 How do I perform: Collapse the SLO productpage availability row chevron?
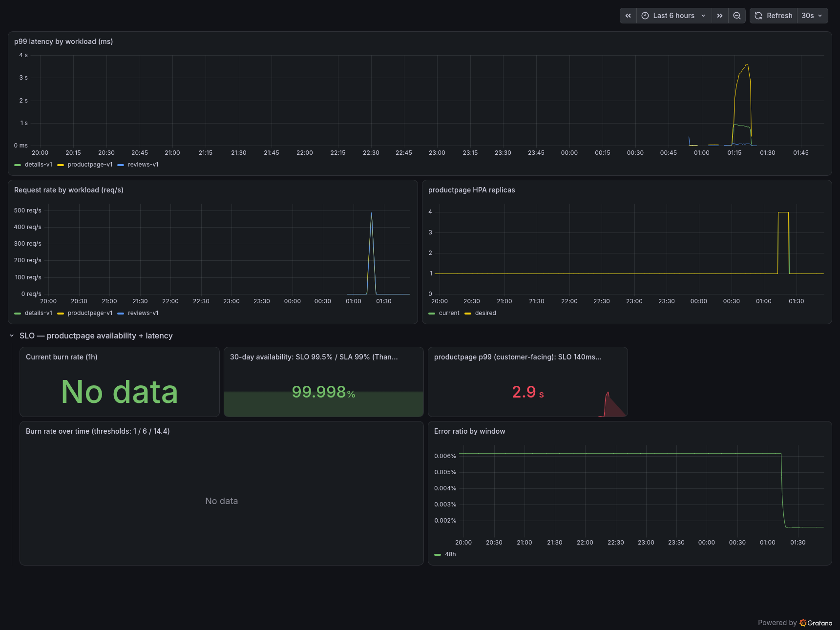coord(12,336)
